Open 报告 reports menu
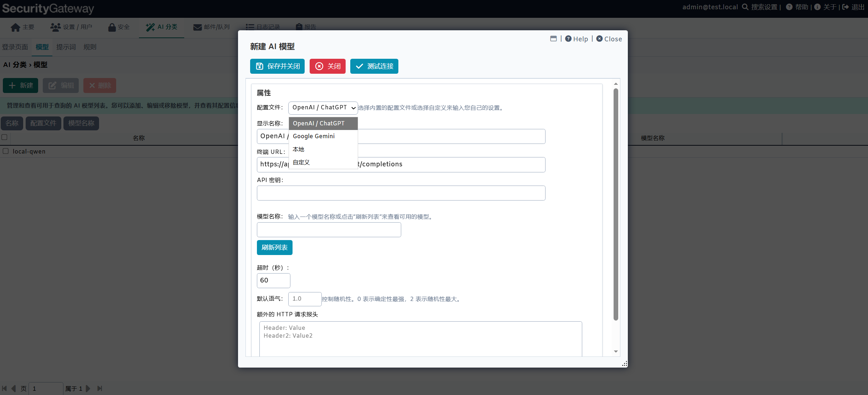Screen dimensions: 868x395 306,27
